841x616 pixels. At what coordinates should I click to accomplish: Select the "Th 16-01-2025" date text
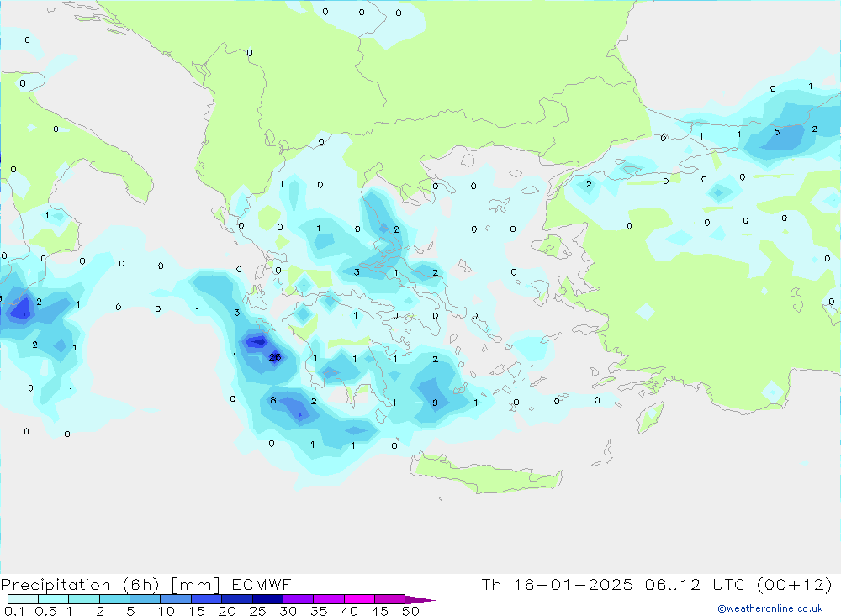[x=558, y=584]
